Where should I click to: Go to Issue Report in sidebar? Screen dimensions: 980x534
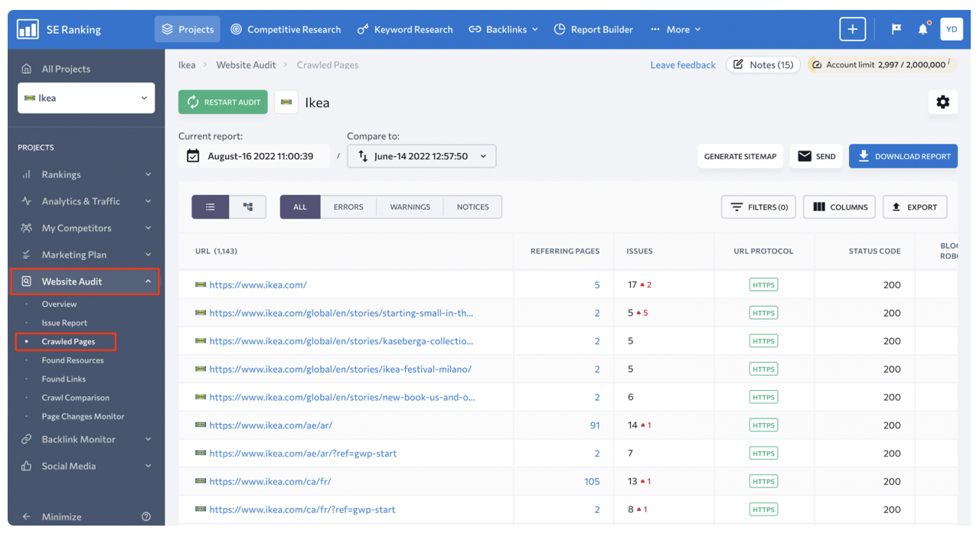pos(64,323)
